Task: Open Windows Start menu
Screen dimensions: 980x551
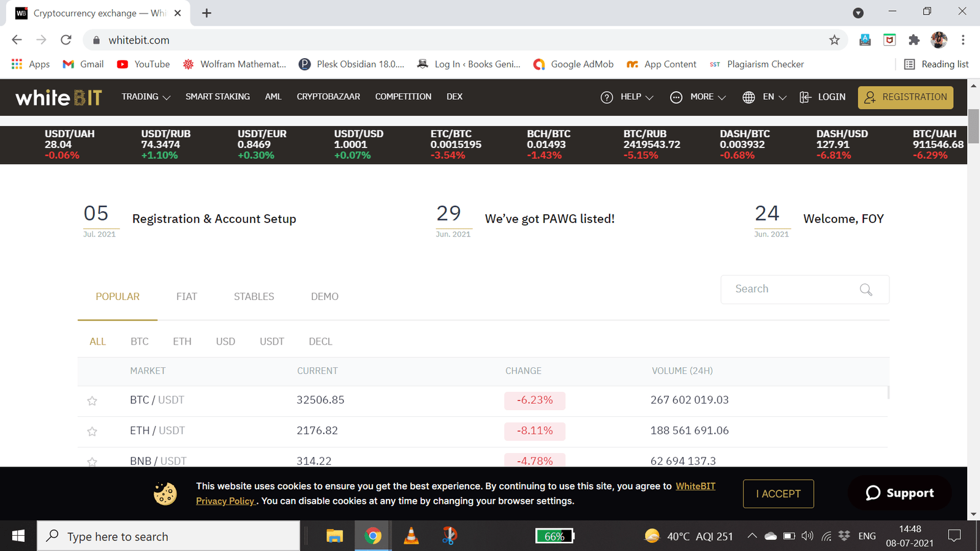Action: point(18,536)
